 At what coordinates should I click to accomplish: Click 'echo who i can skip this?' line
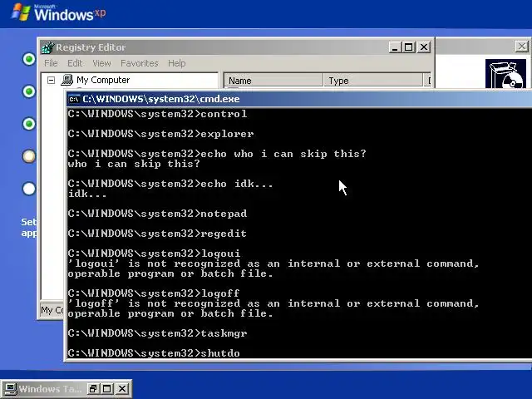[217, 154]
